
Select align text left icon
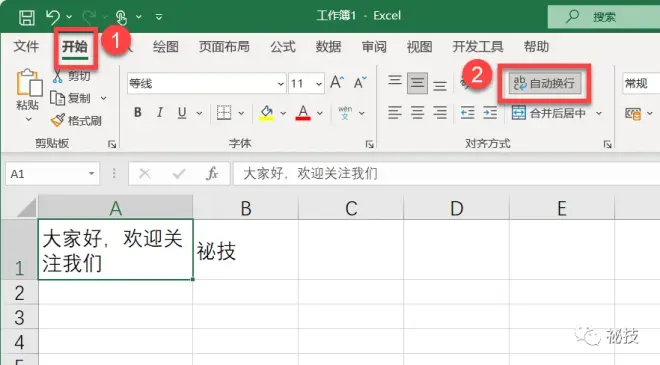click(395, 112)
